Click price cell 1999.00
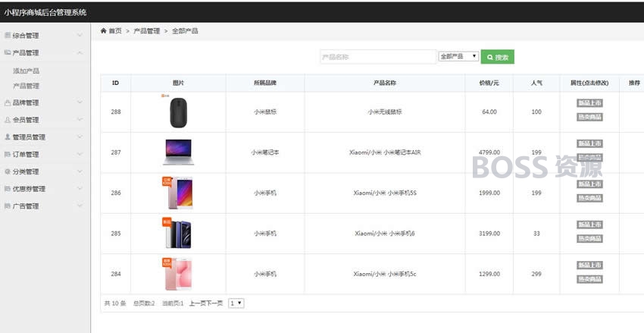Viewport: 644px width, 333px height. click(x=489, y=193)
